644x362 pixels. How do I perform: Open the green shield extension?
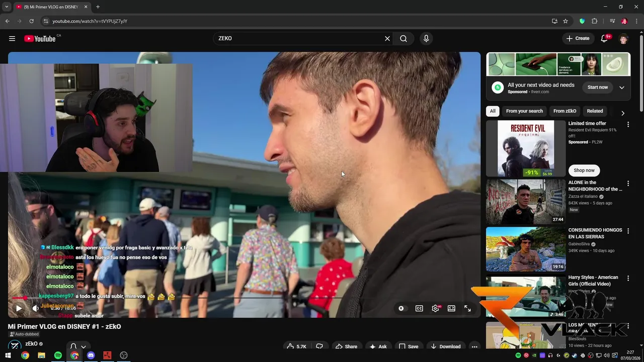click(x=582, y=21)
